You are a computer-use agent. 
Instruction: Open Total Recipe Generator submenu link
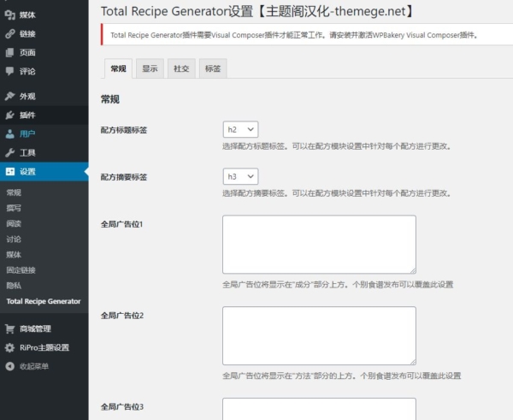44,301
